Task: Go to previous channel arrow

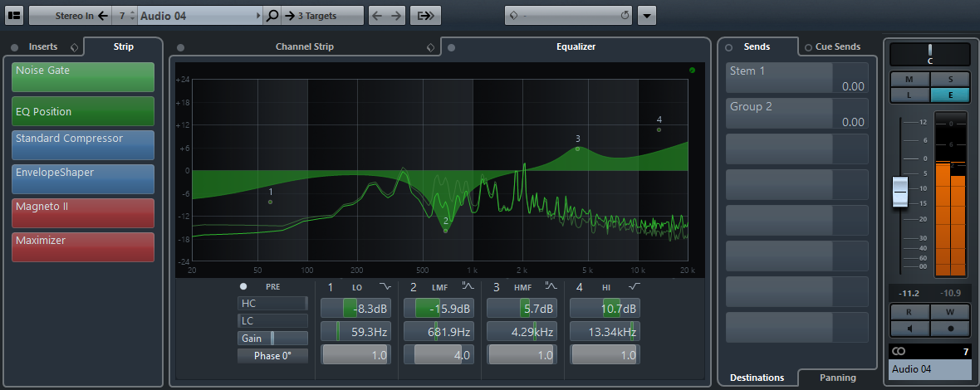Action: (x=376, y=16)
